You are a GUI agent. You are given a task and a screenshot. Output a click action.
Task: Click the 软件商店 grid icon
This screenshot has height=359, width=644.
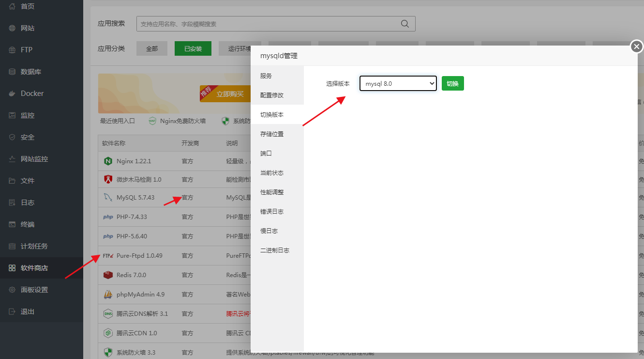[12, 268]
